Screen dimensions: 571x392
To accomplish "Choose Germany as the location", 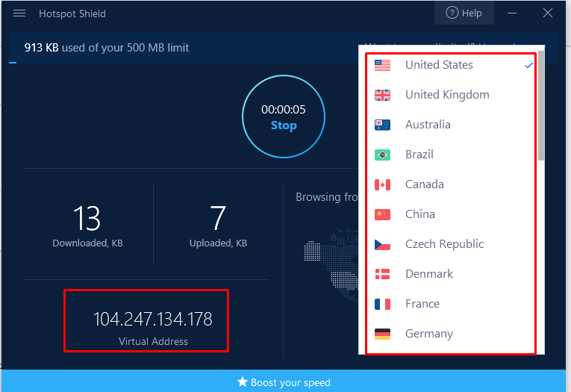I will [x=451, y=334].
